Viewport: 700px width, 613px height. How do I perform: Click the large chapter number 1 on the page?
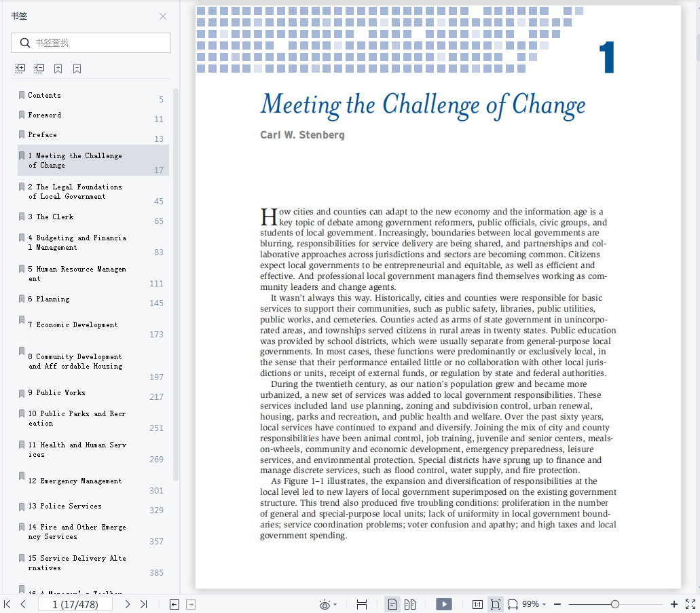(607, 57)
